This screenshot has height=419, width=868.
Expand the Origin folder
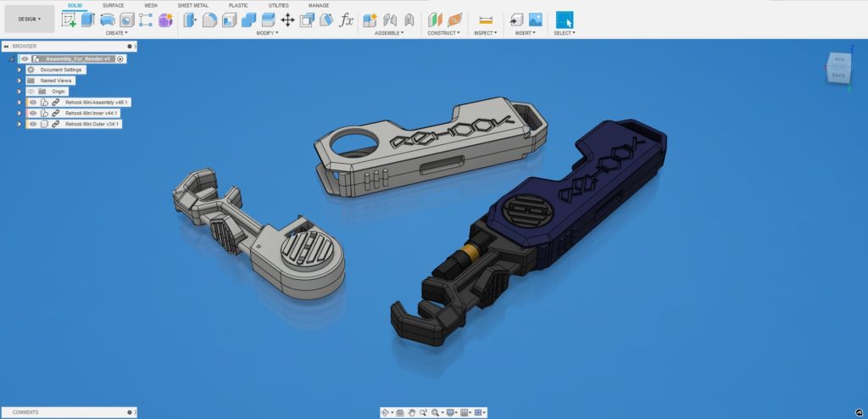point(19,92)
